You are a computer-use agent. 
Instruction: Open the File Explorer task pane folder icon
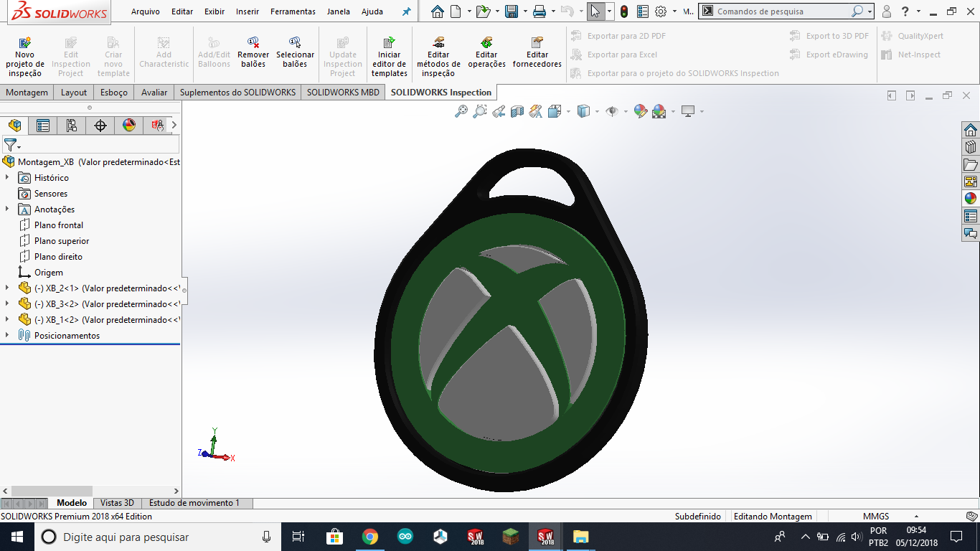tap(971, 164)
